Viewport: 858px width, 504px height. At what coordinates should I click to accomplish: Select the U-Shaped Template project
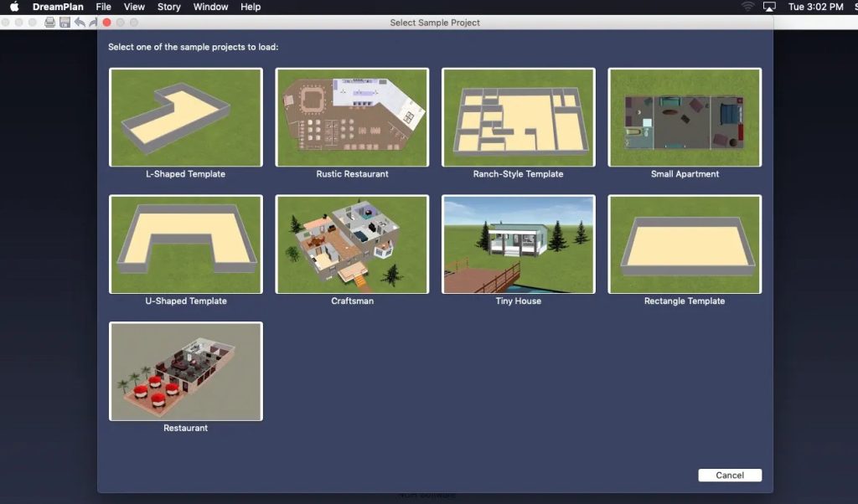coord(185,244)
